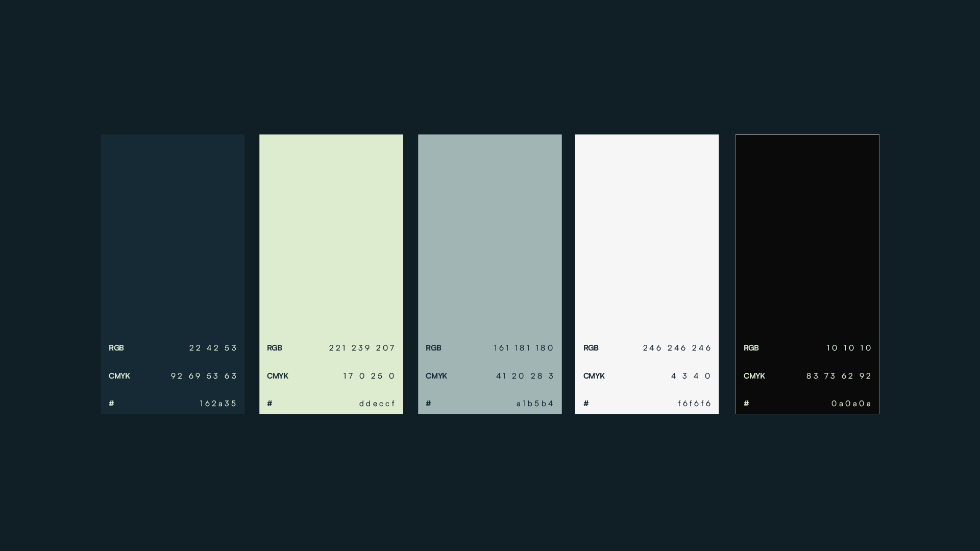
Task: Click RGB value 22 42 53
Action: 213,348
